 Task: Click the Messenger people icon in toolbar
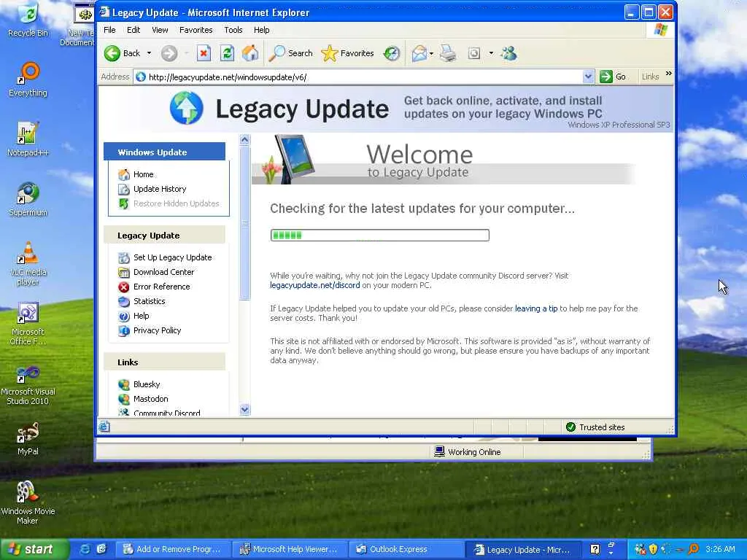coord(508,53)
